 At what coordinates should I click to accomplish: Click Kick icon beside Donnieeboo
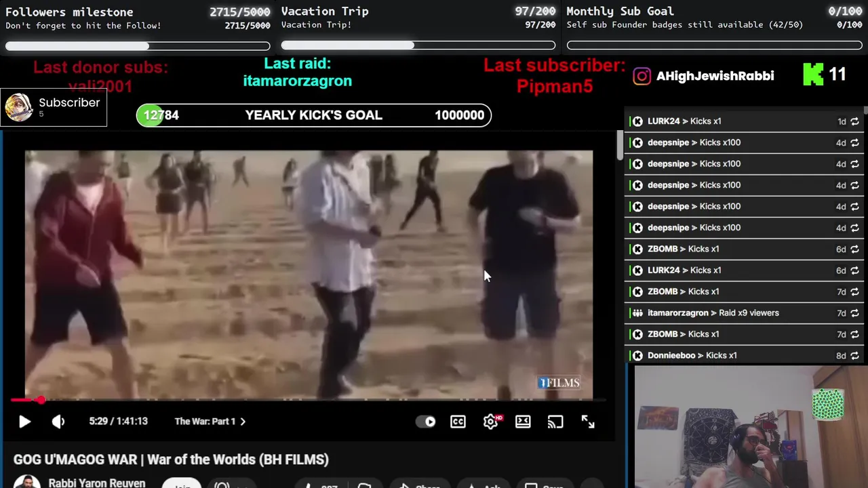637,355
